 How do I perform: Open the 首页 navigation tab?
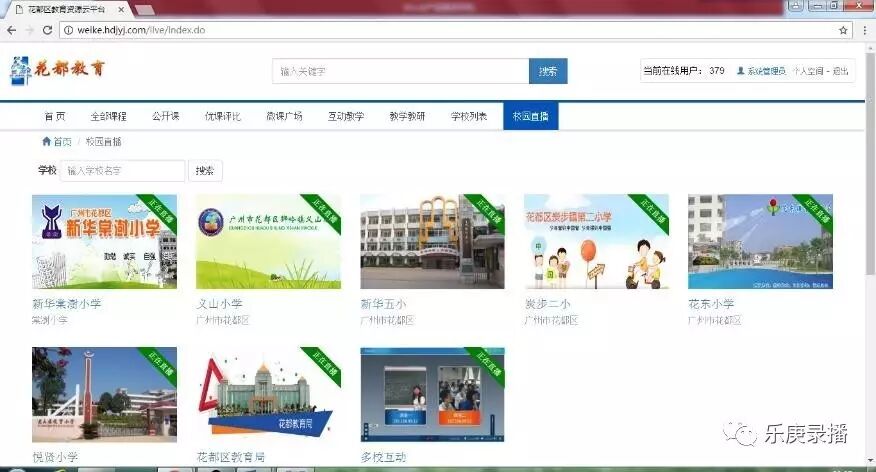[55, 116]
